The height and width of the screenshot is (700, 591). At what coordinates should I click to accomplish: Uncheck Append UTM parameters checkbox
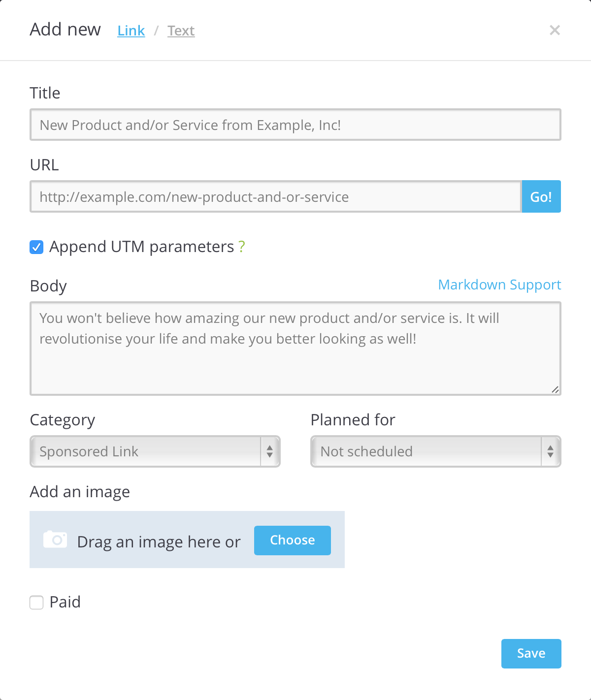36,247
